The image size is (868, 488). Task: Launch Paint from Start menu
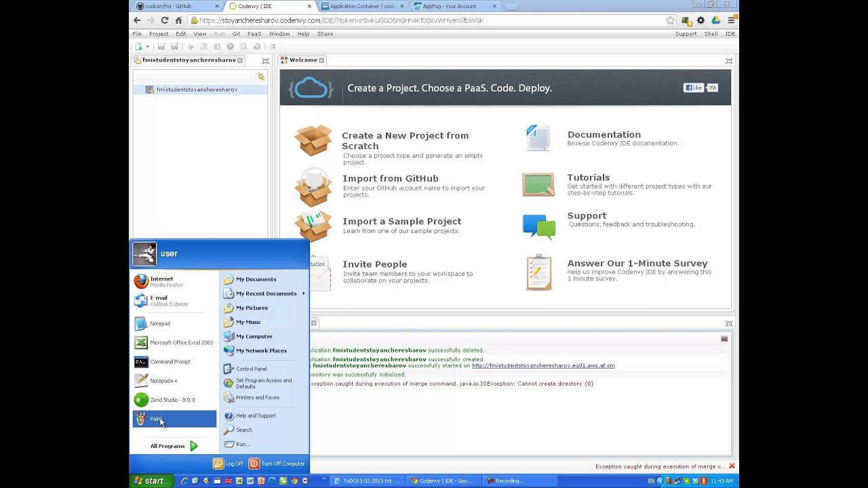[x=174, y=419]
